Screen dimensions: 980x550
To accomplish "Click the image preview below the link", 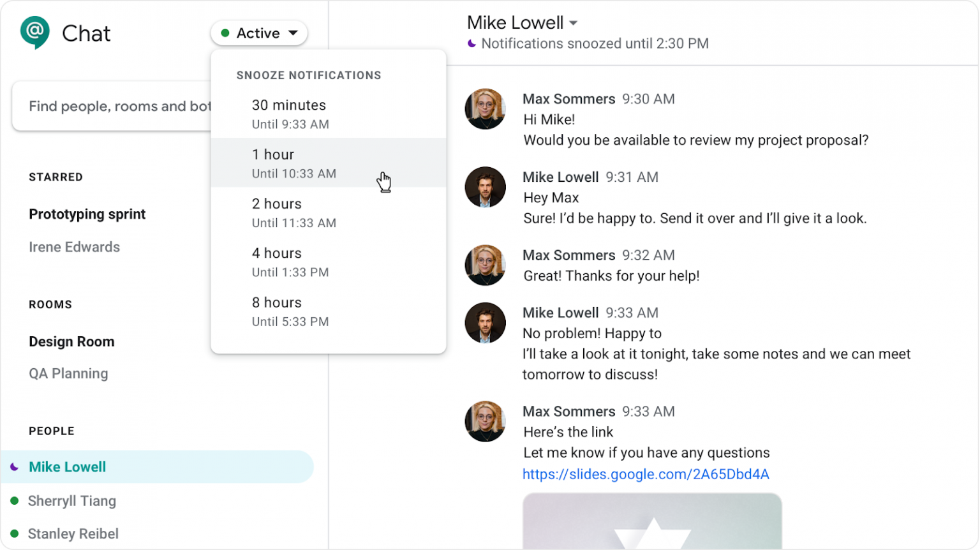I will tap(652, 523).
